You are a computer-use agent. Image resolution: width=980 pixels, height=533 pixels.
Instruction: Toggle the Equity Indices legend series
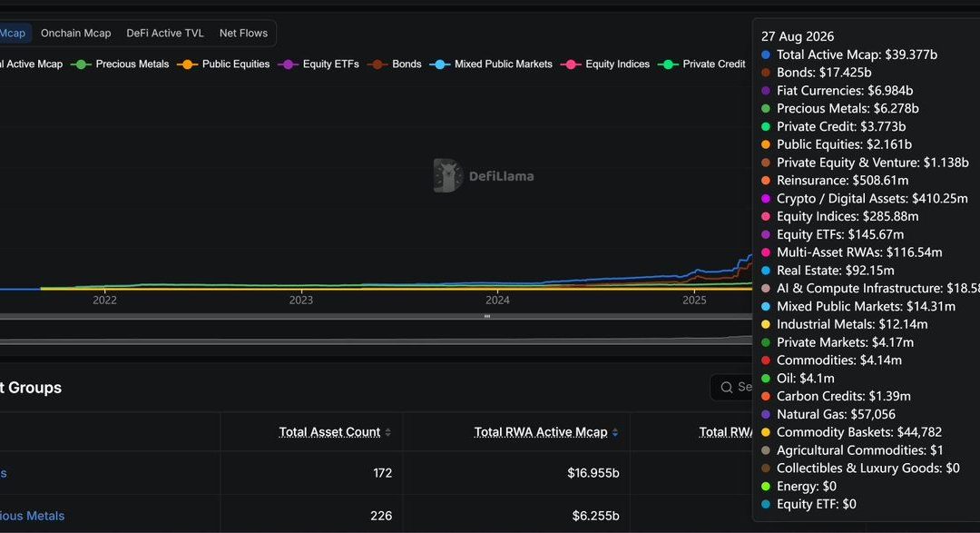605,64
